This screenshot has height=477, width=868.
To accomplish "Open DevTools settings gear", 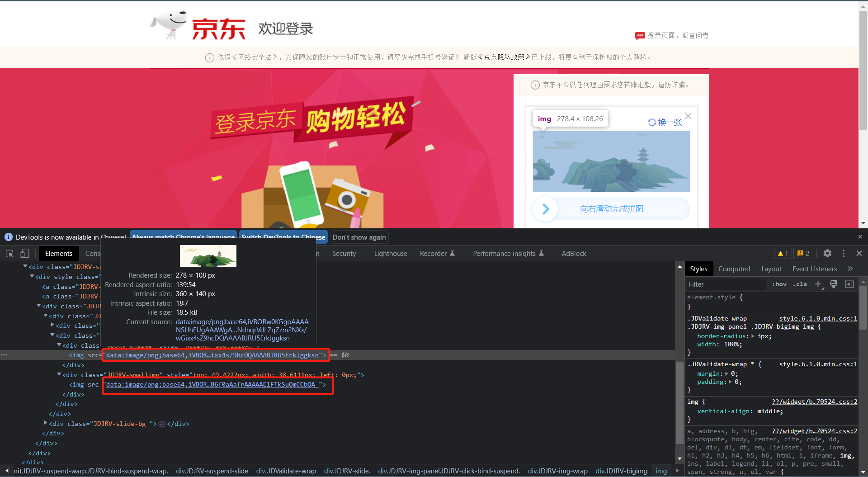I will [x=828, y=253].
